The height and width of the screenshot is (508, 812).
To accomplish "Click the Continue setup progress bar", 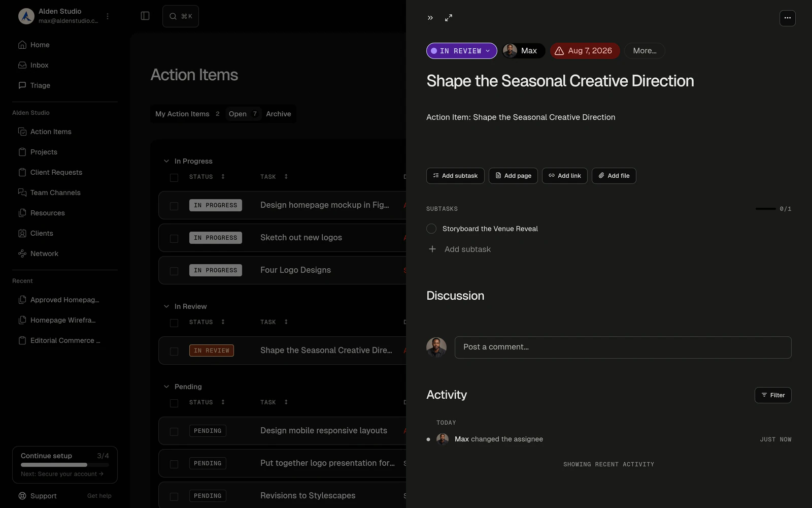I will pos(65,465).
